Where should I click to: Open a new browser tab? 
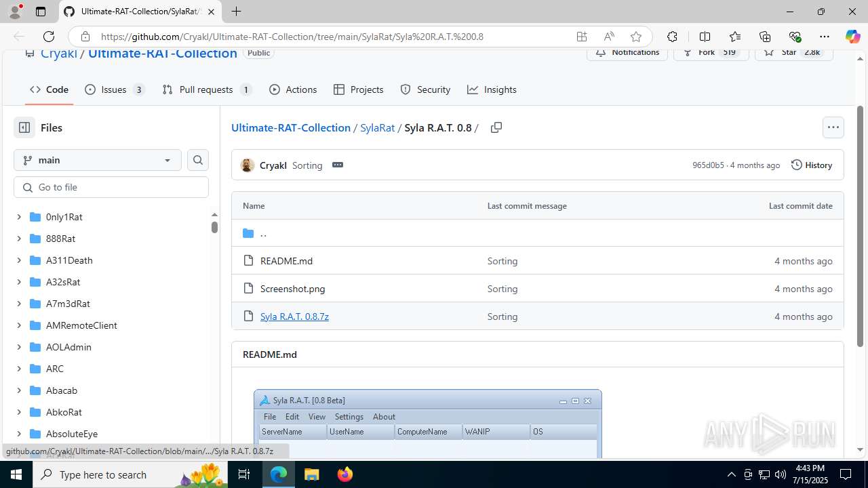(236, 12)
